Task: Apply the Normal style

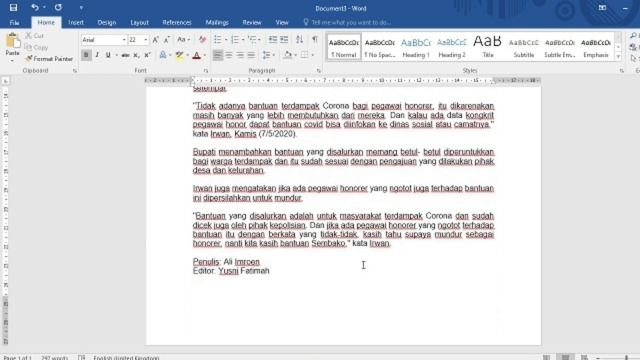Action: [344, 47]
